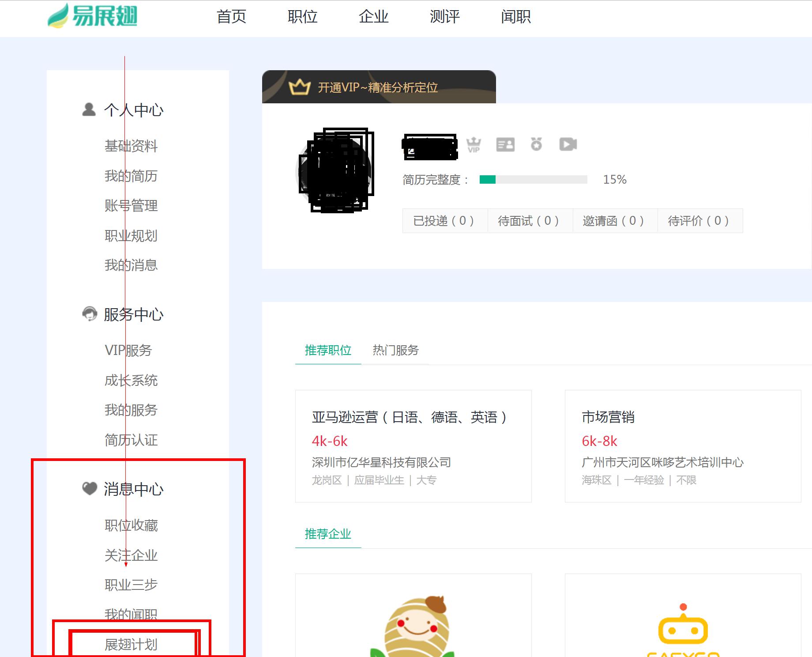
Task: Open the 测评 navigation item
Action: 444,17
